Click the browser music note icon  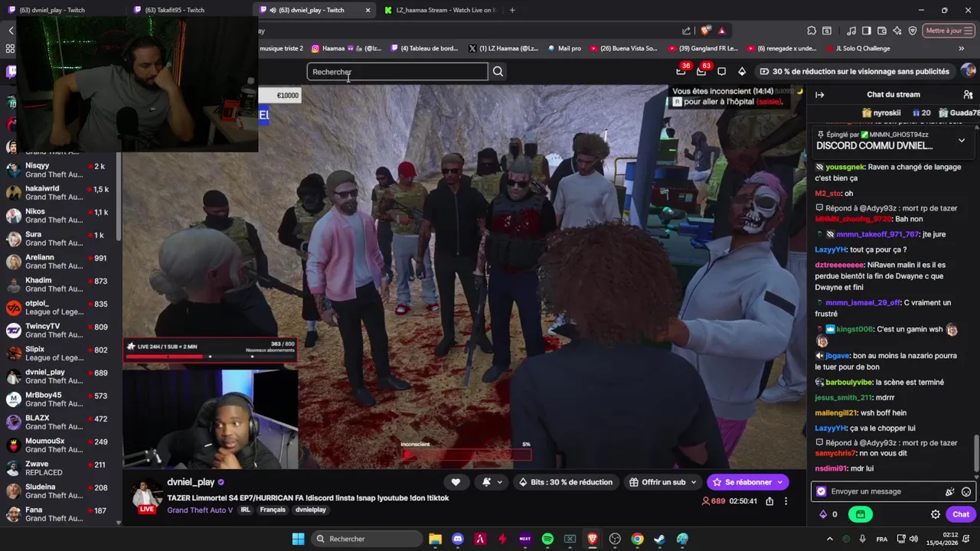point(851,31)
